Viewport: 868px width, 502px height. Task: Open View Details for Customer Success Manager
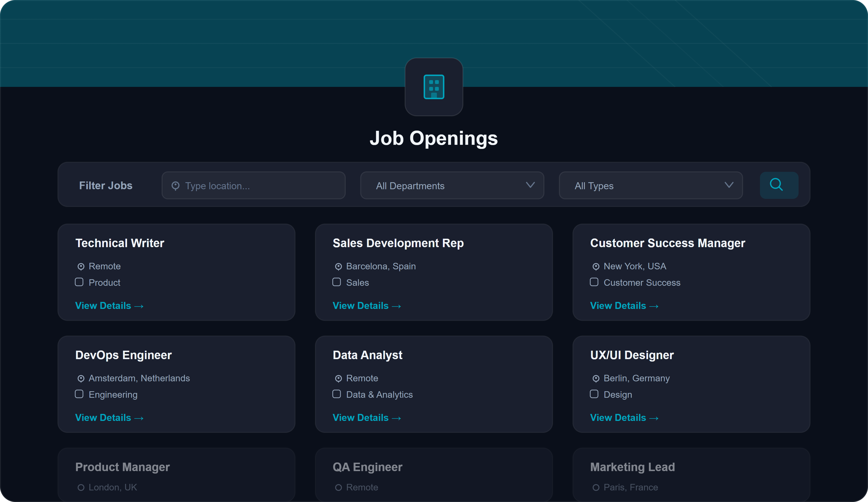[x=624, y=306]
